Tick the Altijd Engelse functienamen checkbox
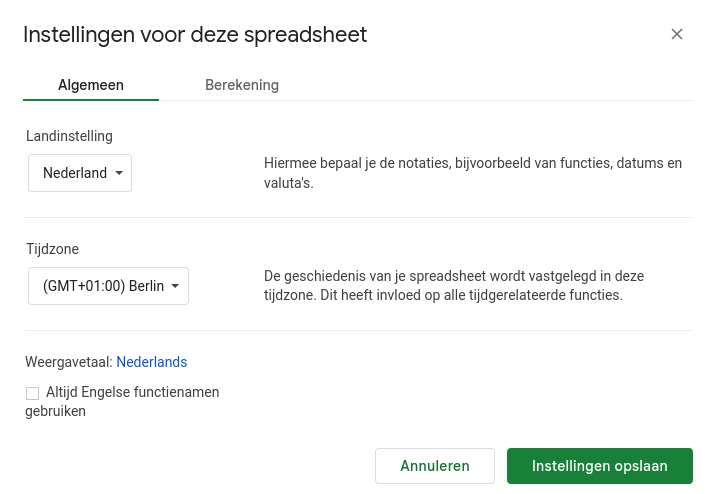This screenshot has width=710, height=494. [33, 393]
